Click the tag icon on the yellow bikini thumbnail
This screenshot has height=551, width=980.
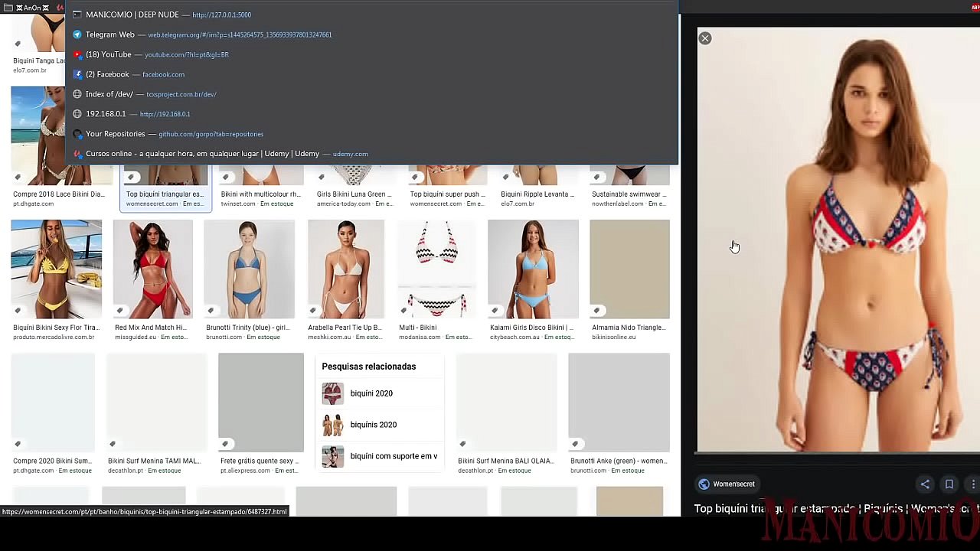pos(17,311)
